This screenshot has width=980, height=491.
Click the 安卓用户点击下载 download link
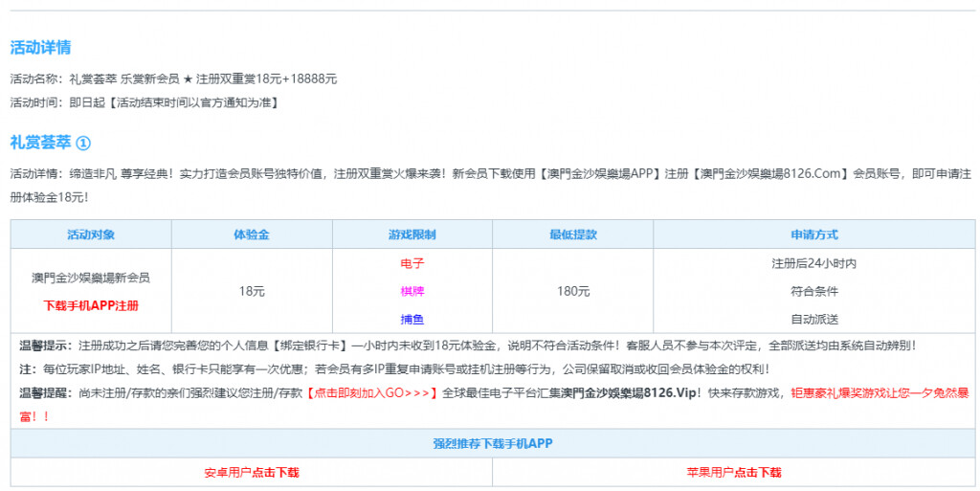click(x=252, y=473)
